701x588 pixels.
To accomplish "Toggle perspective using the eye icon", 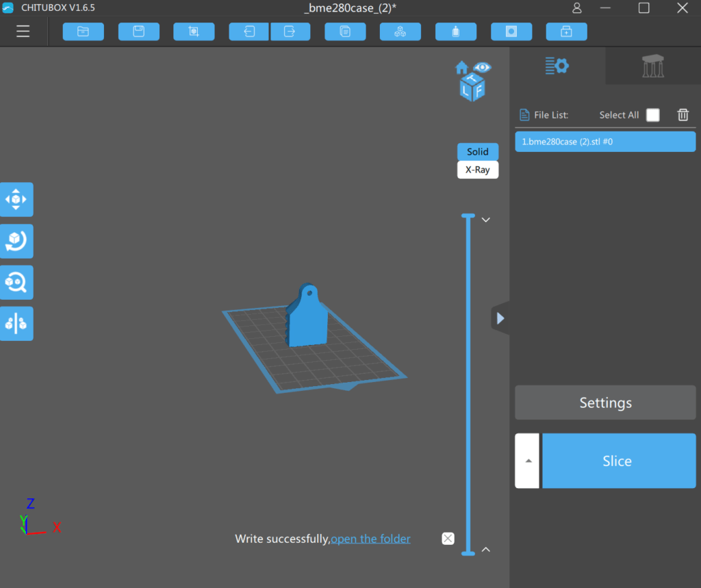I will pyautogui.click(x=483, y=66).
